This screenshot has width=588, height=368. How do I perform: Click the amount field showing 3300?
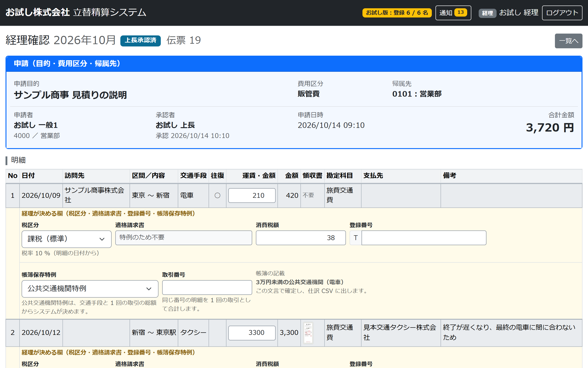tap(252, 333)
